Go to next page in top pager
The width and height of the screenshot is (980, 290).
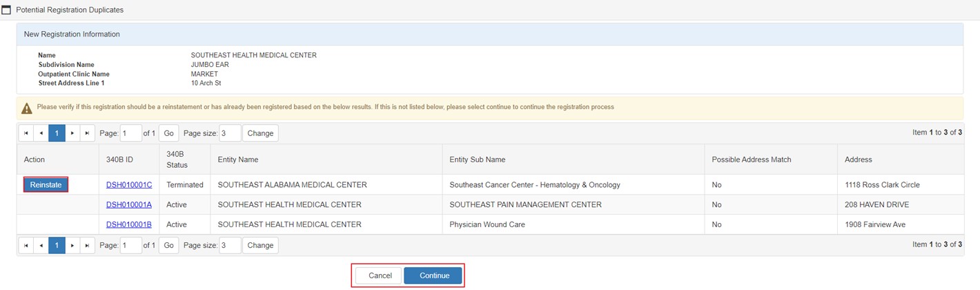(72, 133)
